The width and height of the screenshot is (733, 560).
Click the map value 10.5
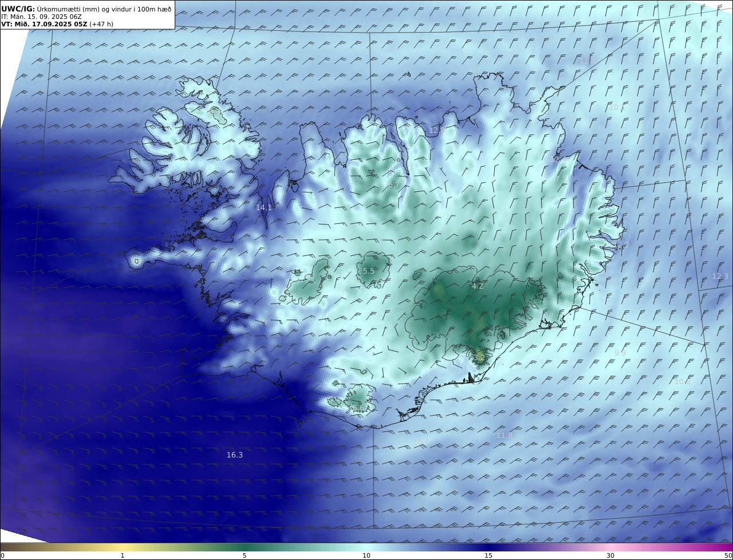click(x=421, y=443)
